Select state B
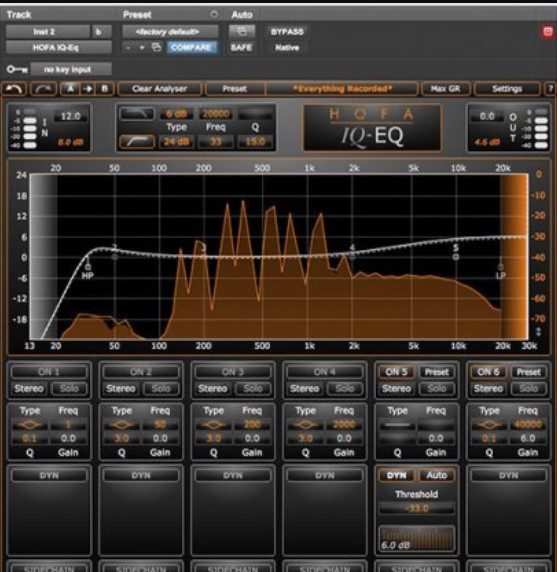Viewport: 557px width, 572px height. [104, 89]
